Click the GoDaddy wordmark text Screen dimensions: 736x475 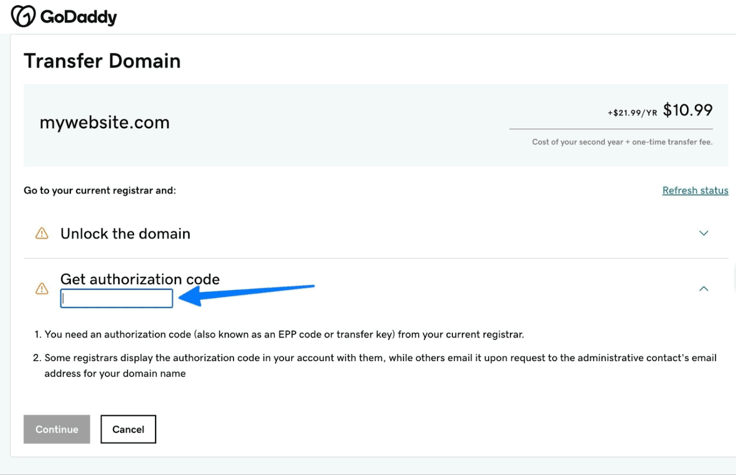(79, 17)
